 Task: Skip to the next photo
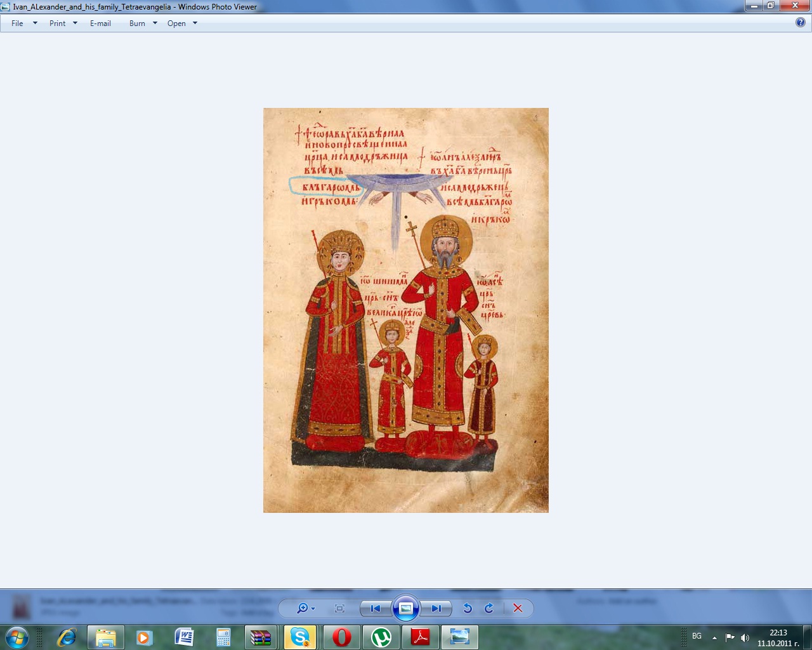(x=436, y=608)
